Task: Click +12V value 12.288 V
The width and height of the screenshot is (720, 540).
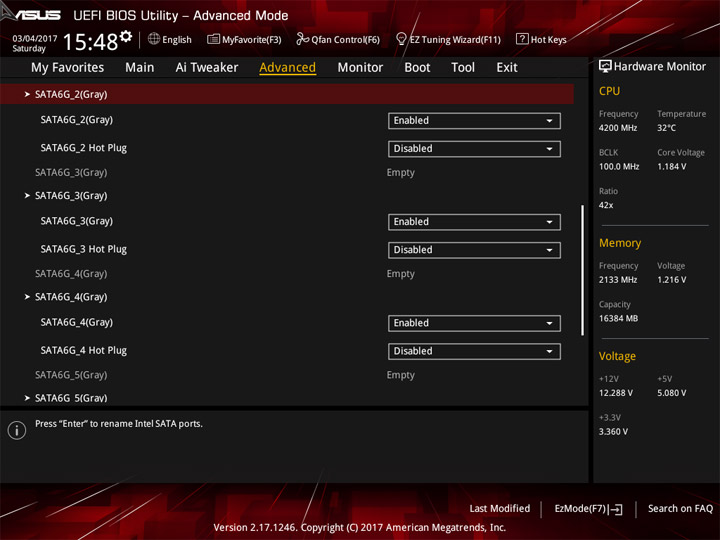Action: 616,393
